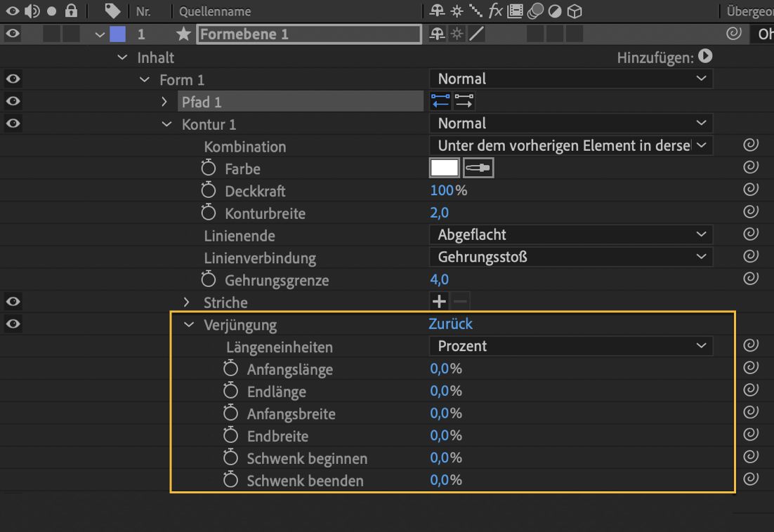Image resolution: width=774 pixels, height=532 pixels.
Task: Click the Gehrungsgrenze value 4,0
Action: [x=439, y=279]
